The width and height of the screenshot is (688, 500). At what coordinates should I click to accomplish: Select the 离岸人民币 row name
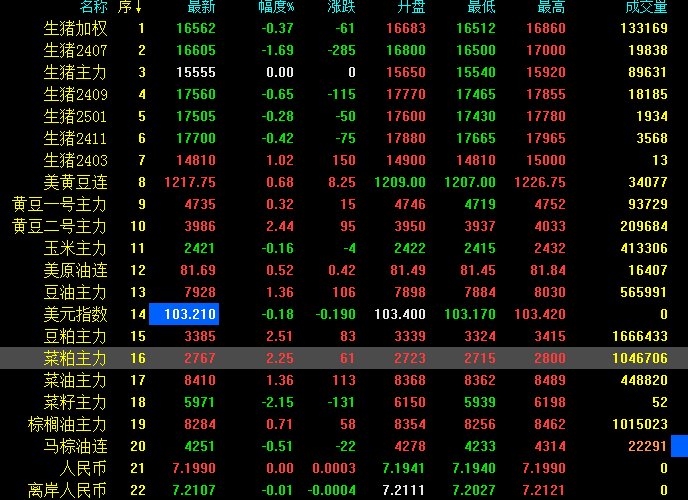[x=68, y=490]
